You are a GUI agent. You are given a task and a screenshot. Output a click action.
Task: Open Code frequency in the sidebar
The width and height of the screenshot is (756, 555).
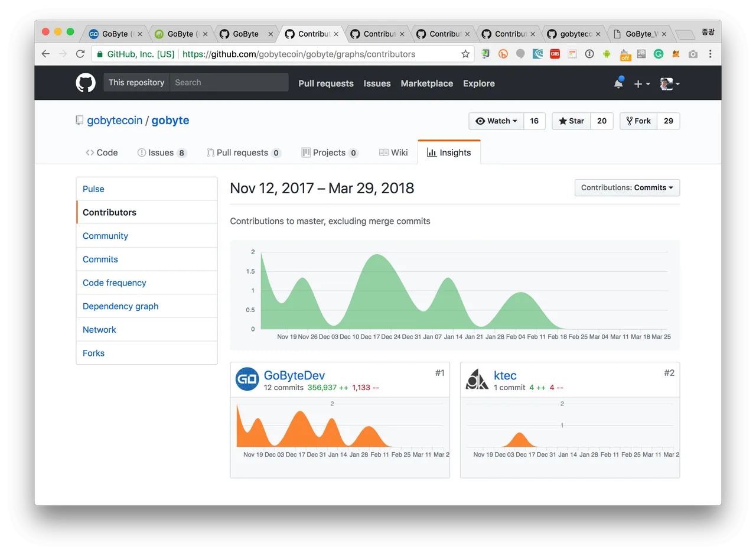(146, 283)
